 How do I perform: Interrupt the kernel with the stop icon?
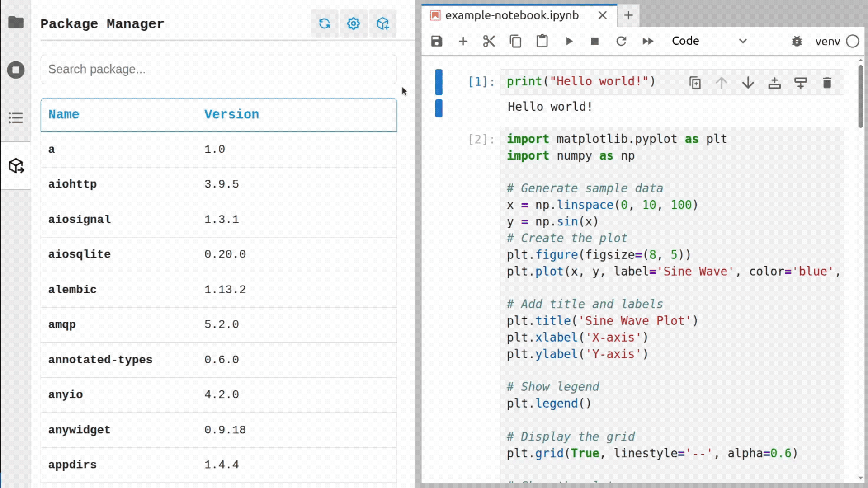coord(594,41)
